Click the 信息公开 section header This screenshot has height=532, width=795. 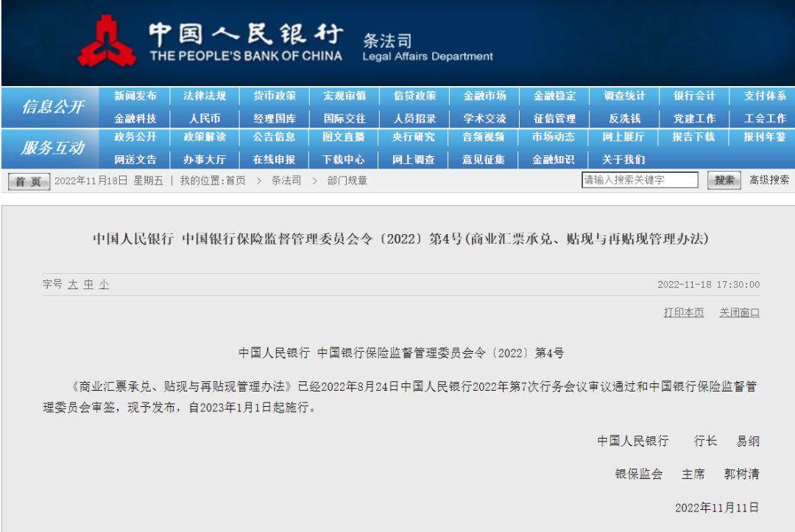(53, 107)
